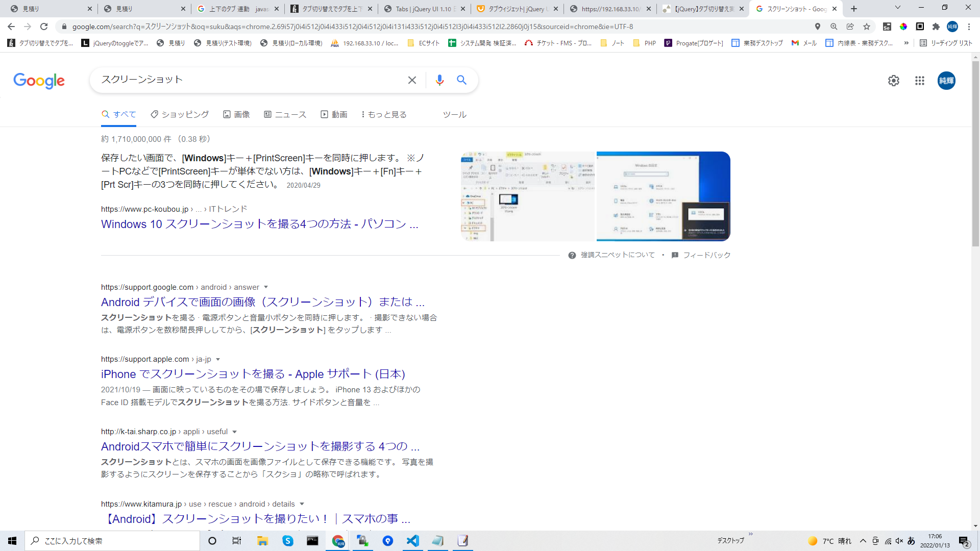Bookmark this page with star icon
The height and width of the screenshot is (551, 980).
pos(867,27)
